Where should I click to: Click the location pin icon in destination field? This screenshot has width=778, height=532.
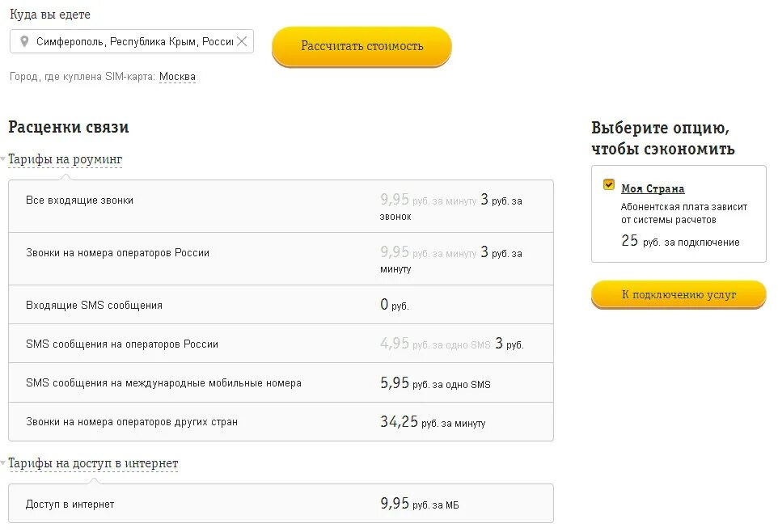pyautogui.click(x=23, y=41)
